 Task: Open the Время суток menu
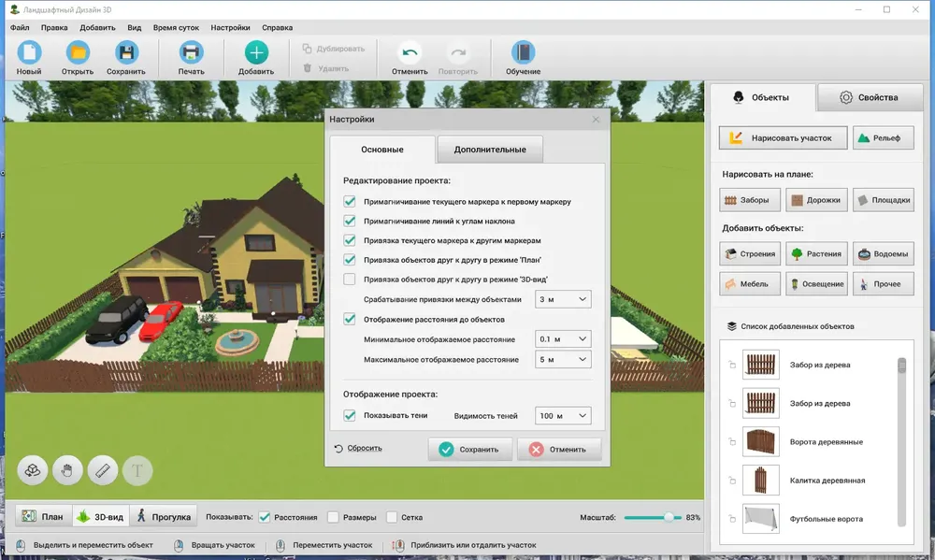tap(176, 27)
